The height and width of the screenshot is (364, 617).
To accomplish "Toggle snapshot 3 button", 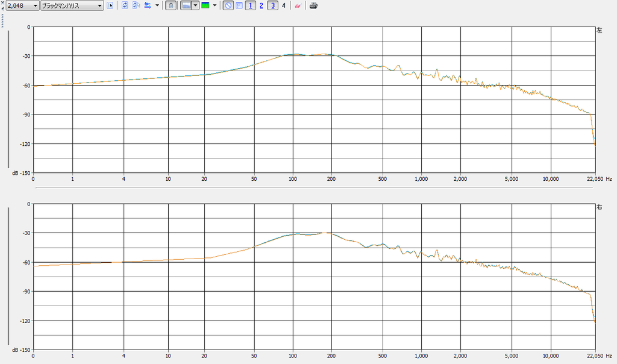I will click(273, 5).
